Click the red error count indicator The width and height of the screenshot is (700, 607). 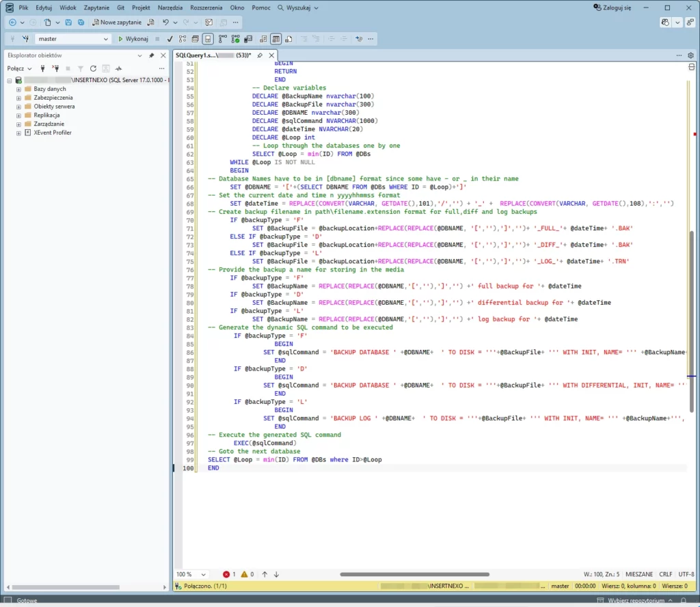229,575
